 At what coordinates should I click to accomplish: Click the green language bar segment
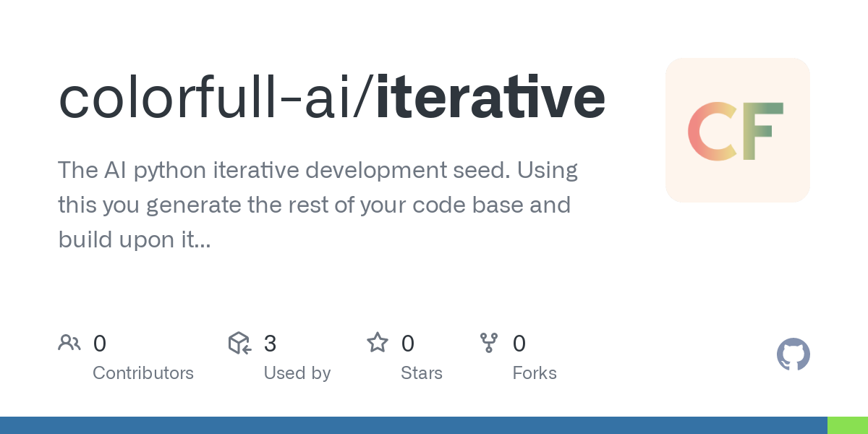point(848,425)
